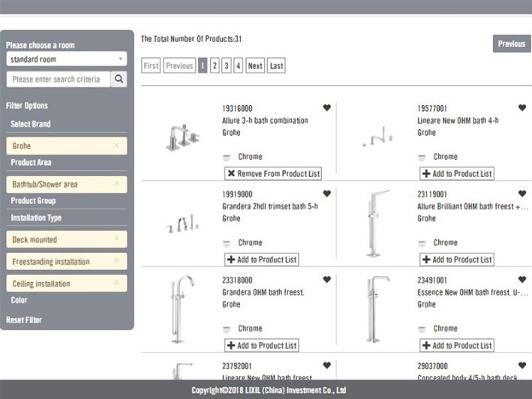Screen dimensions: 532x399
Task: Remove the Bathtub/Shower area filter
Action: pos(116,184)
